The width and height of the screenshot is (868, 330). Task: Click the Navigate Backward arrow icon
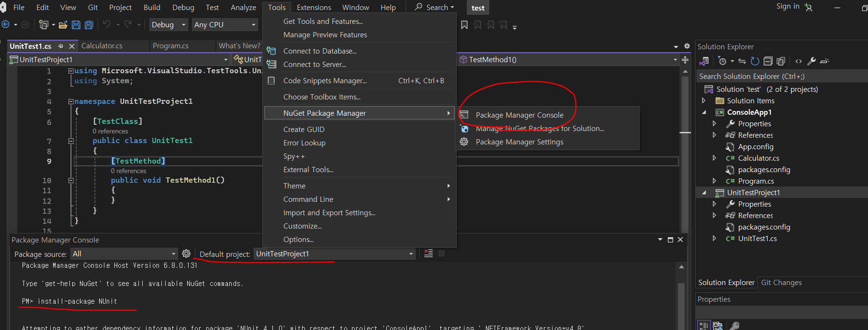coord(6,24)
